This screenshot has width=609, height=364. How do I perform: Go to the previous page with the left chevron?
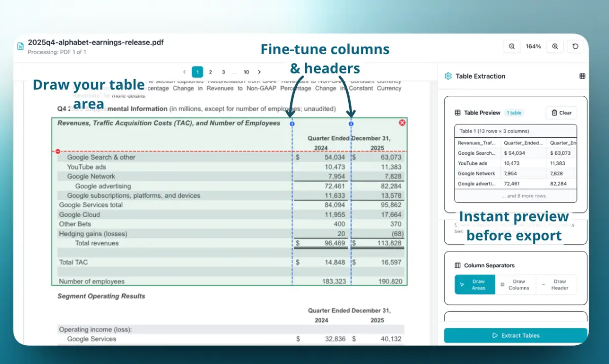click(x=184, y=72)
